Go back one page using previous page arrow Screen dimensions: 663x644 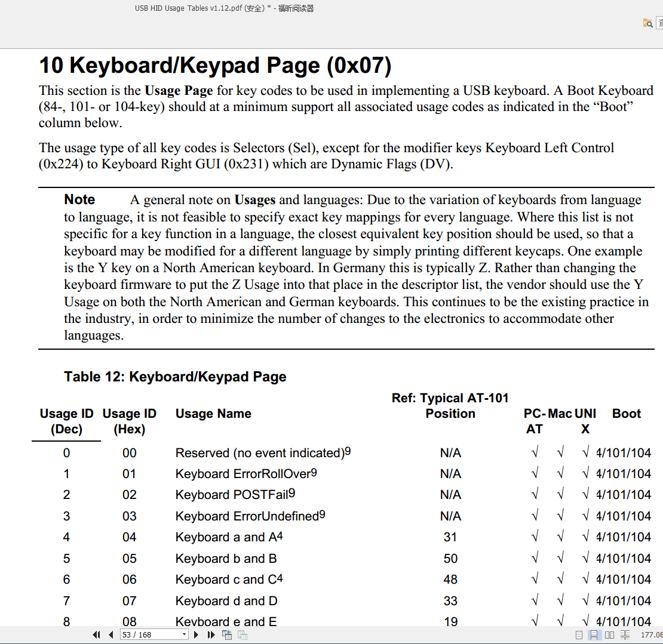[110, 634]
